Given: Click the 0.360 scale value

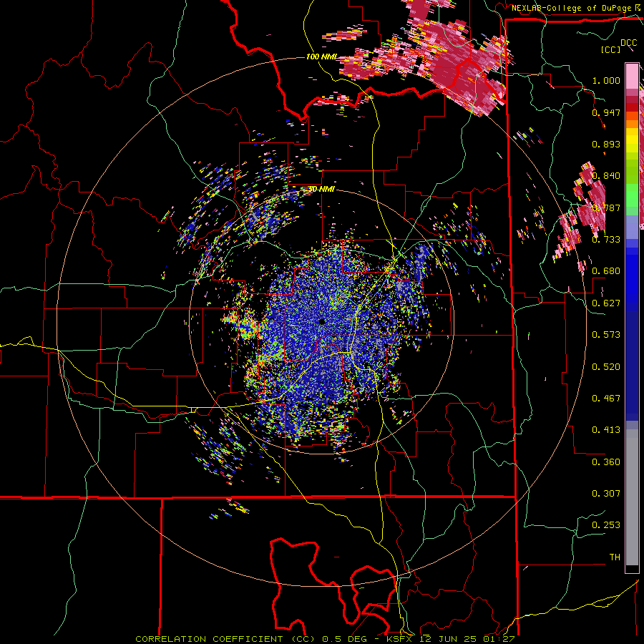Looking at the screenshot, I should (x=606, y=462).
